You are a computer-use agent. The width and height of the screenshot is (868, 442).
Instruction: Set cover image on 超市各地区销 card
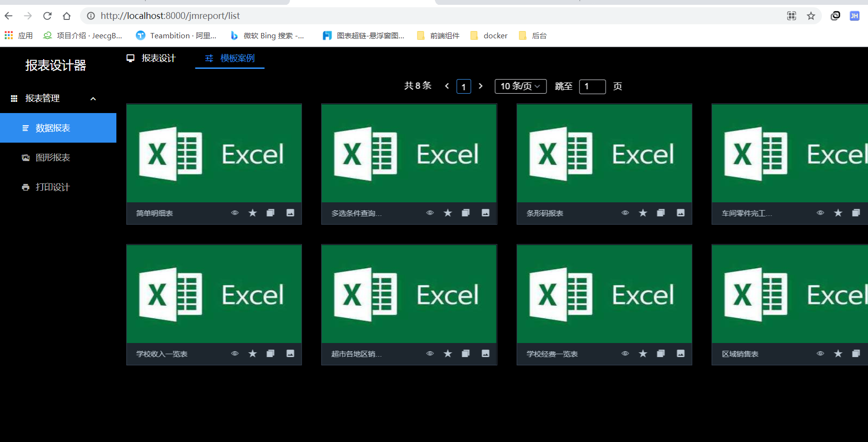tap(485, 354)
